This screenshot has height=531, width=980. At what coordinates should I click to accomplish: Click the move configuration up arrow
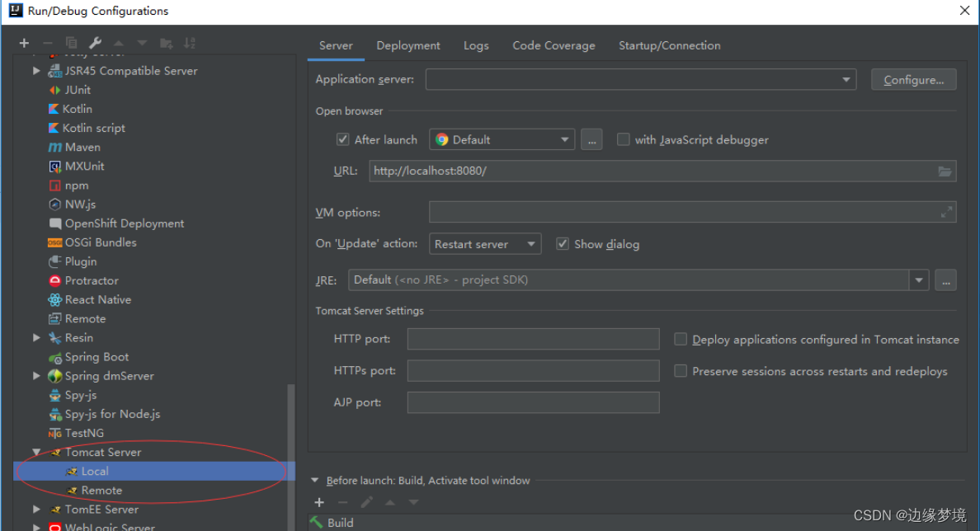pyautogui.click(x=119, y=43)
